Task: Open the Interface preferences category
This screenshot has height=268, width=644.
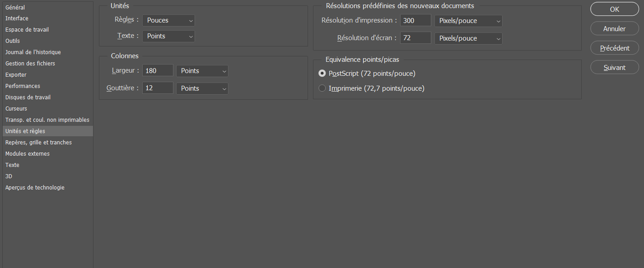Action: click(17, 18)
